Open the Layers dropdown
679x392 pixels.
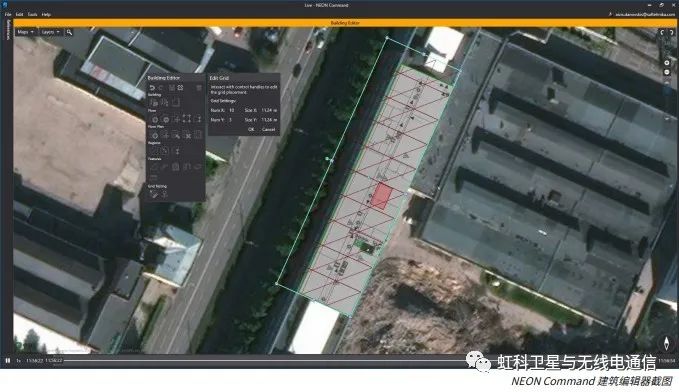[50, 32]
